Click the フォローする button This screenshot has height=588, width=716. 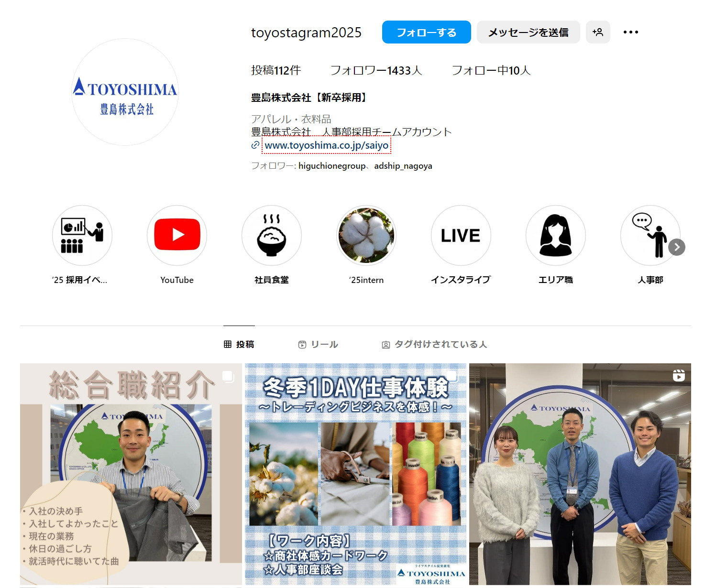426,32
